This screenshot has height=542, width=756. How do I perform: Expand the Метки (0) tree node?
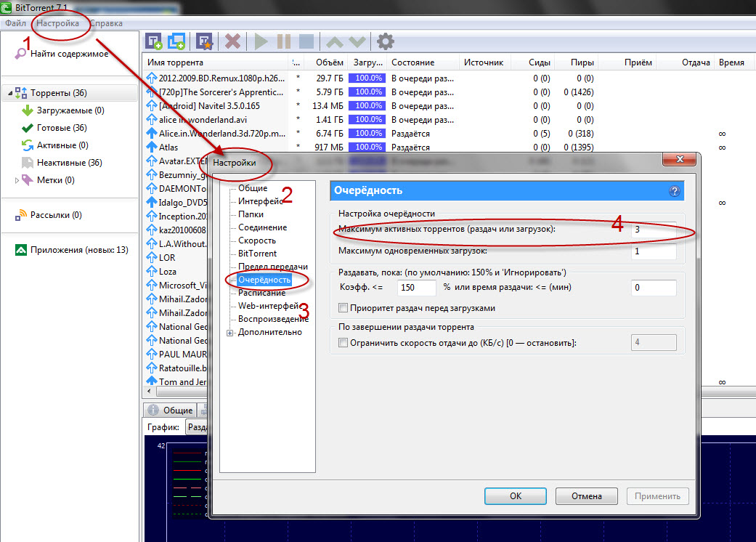[x=17, y=180]
